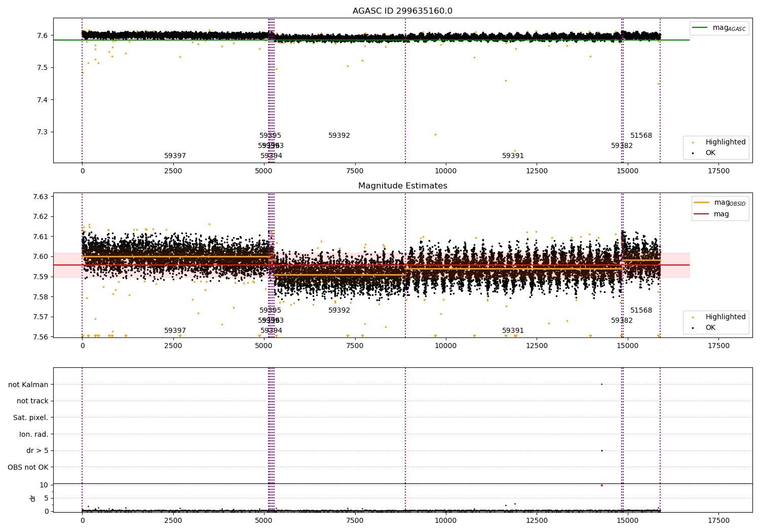Click the 7.62 tick on Magnitude Estimates y-axis
Screen dimensions: 760x532
click(40, 216)
